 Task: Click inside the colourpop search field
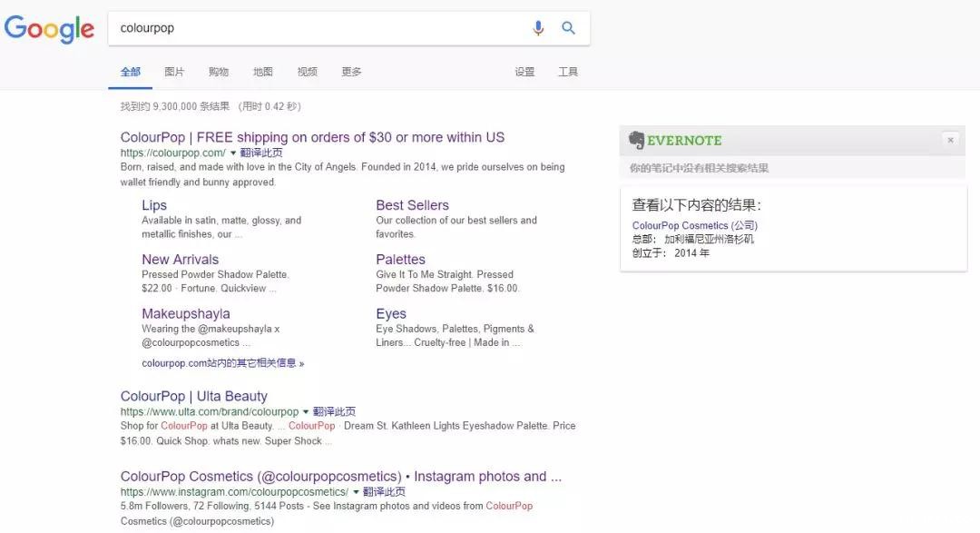318,28
